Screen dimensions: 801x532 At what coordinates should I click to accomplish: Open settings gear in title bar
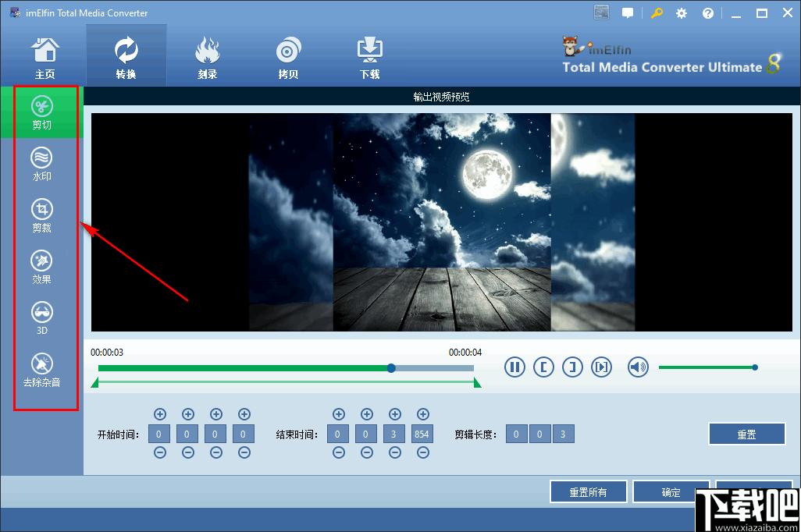click(x=682, y=13)
